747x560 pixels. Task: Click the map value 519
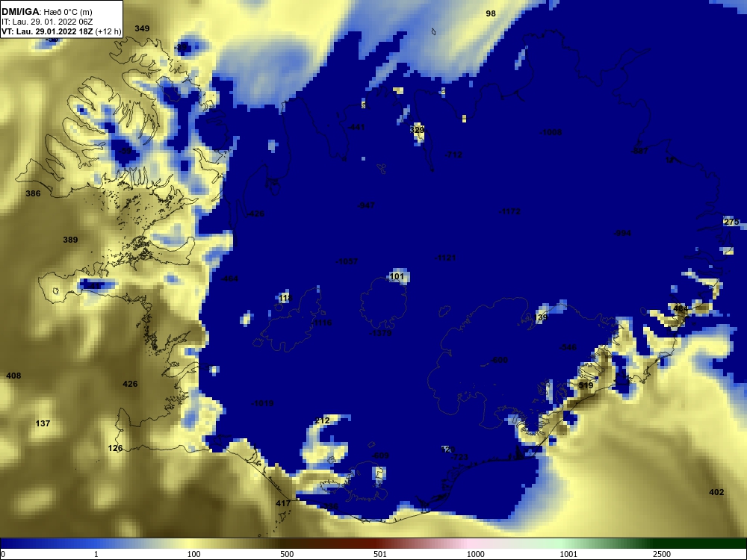(586, 385)
